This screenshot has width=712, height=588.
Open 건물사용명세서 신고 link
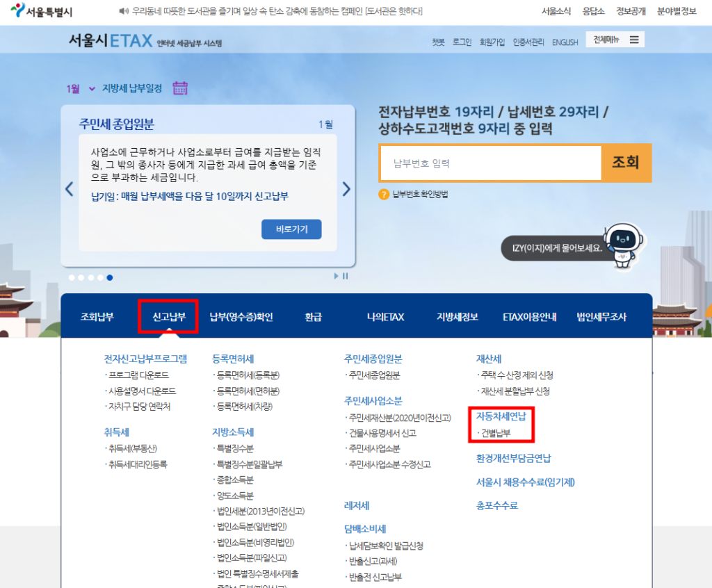coord(382,433)
